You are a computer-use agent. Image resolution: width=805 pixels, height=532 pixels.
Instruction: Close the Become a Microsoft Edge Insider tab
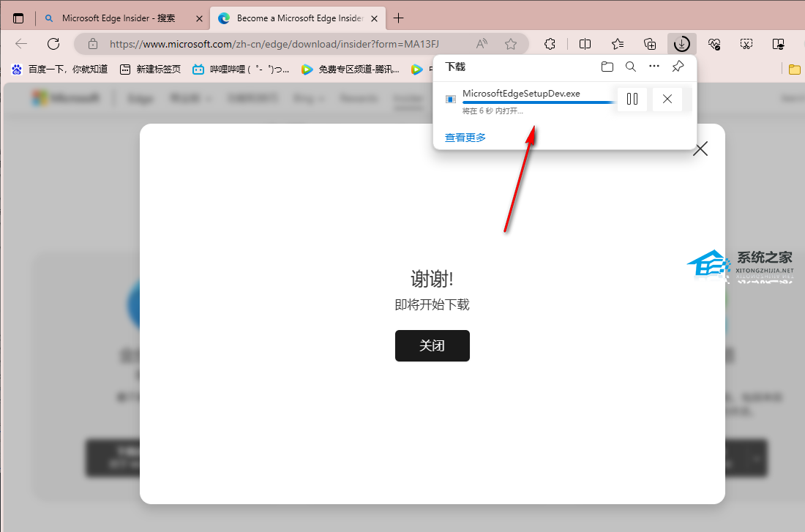pos(374,18)
